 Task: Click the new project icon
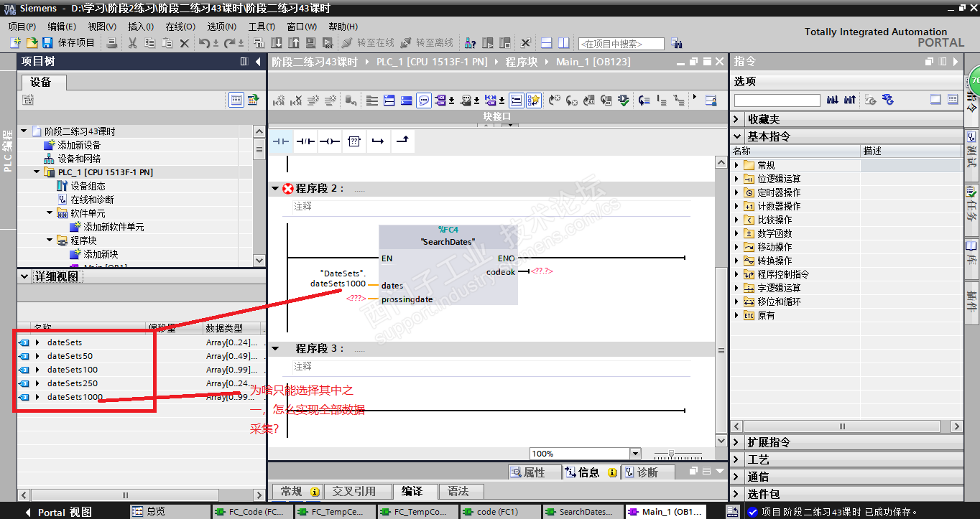[x=15, y=43]
